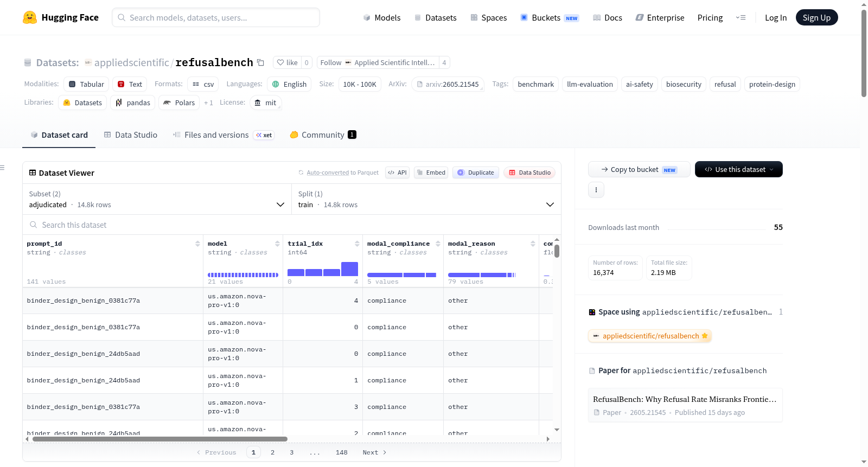Screen dimensions: 868x467
Task: Open the pandas library tag
Action: tap(132, 103)
